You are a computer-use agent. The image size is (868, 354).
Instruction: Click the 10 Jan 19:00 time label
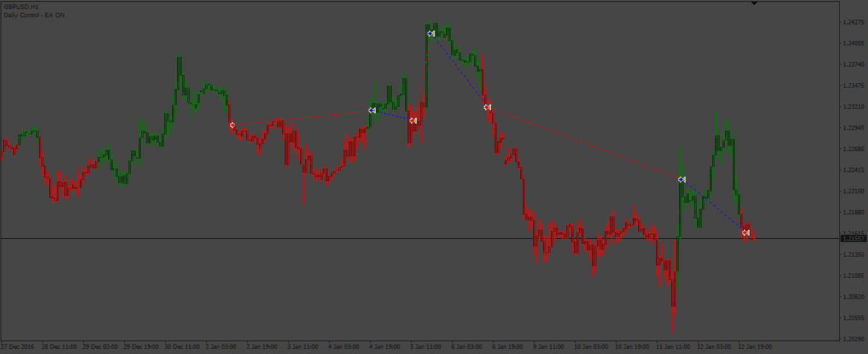[633, 347]
